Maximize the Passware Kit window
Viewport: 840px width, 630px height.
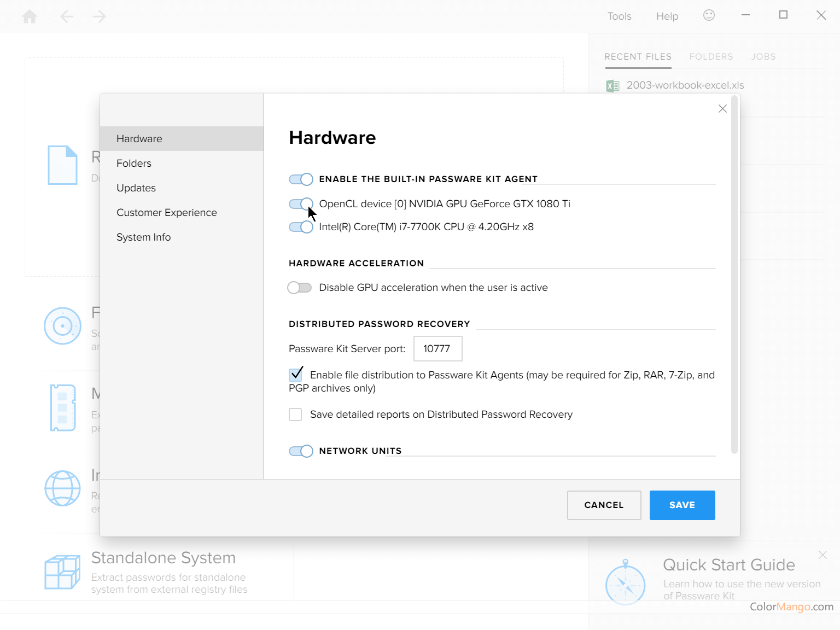(x=783, y=15)
